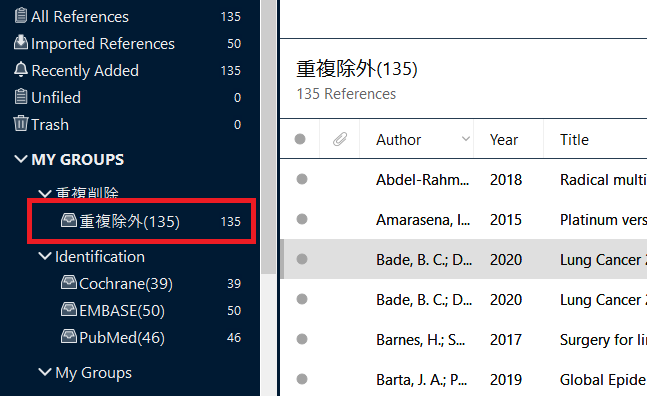Toggle read status of highlighted Bade 2020 row

click(x=302, y=259)
